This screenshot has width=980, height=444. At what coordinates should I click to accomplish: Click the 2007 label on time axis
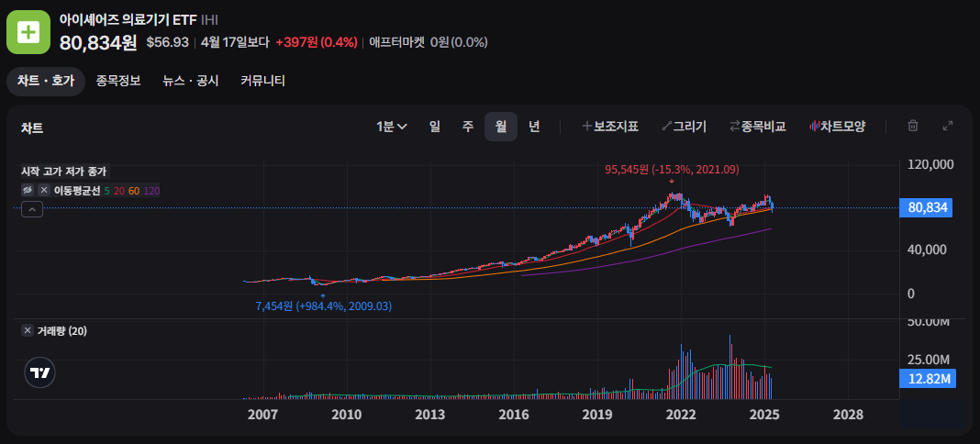pyautogui.click(x=262, y=415)
